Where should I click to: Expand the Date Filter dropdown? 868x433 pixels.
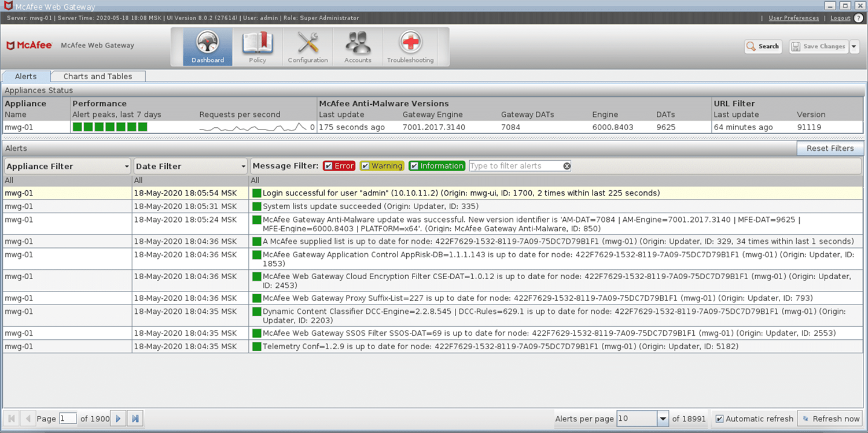click(x=190, y=166)
